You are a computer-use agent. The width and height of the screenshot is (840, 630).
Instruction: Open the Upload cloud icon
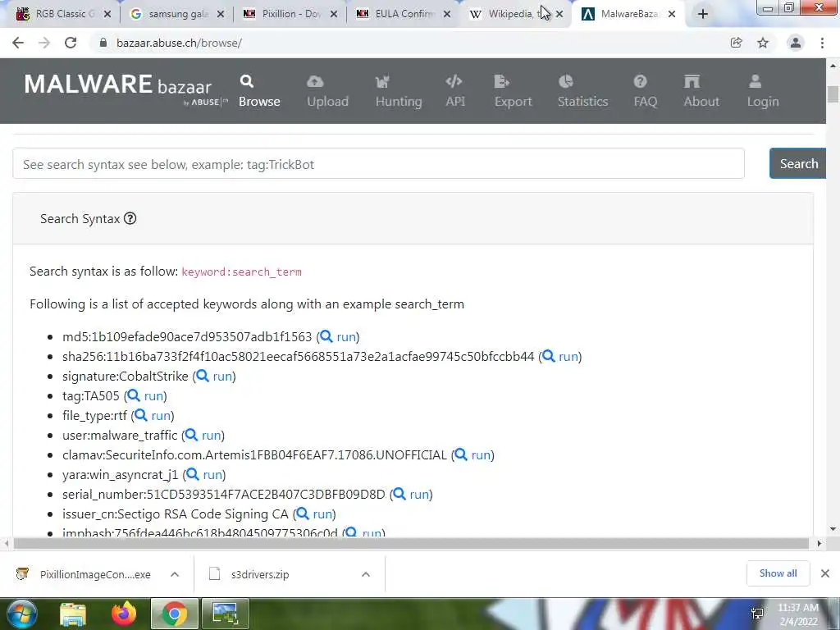(315, 81)
